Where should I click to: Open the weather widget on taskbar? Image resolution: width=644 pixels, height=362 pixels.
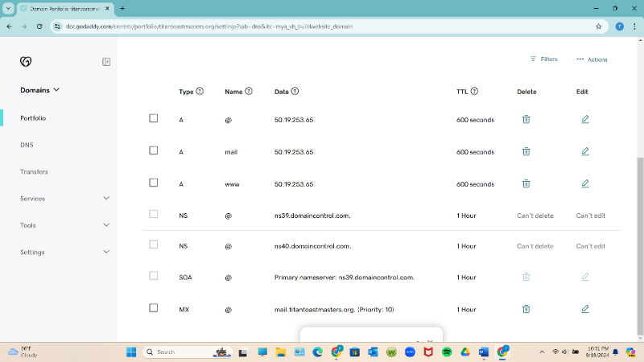tap(24, 352)
